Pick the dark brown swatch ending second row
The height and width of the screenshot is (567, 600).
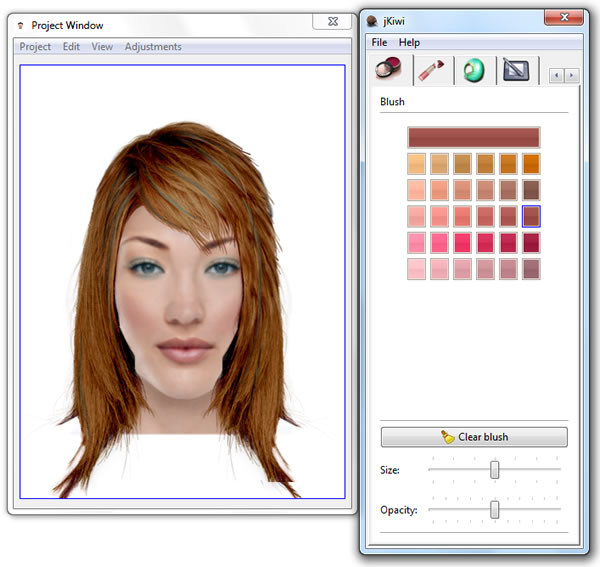[531, 190]
